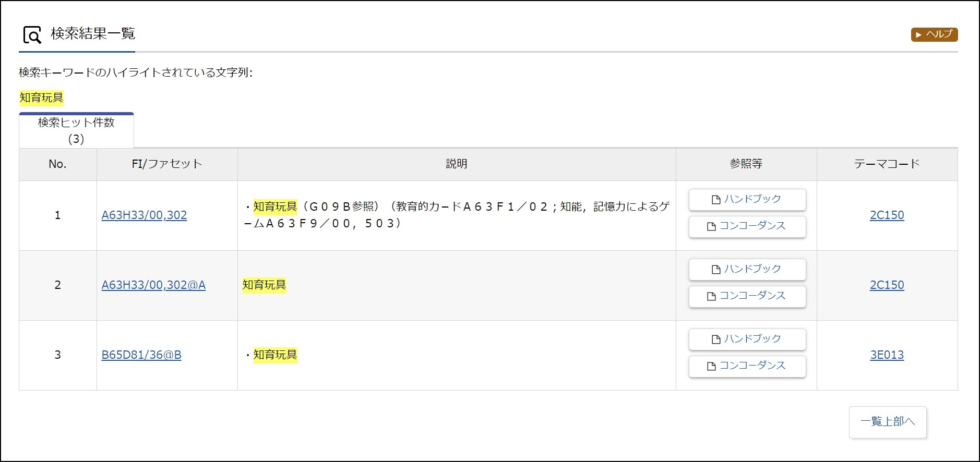
Task: Click theme code 2C150 in row 2
Action: point(887,285)
